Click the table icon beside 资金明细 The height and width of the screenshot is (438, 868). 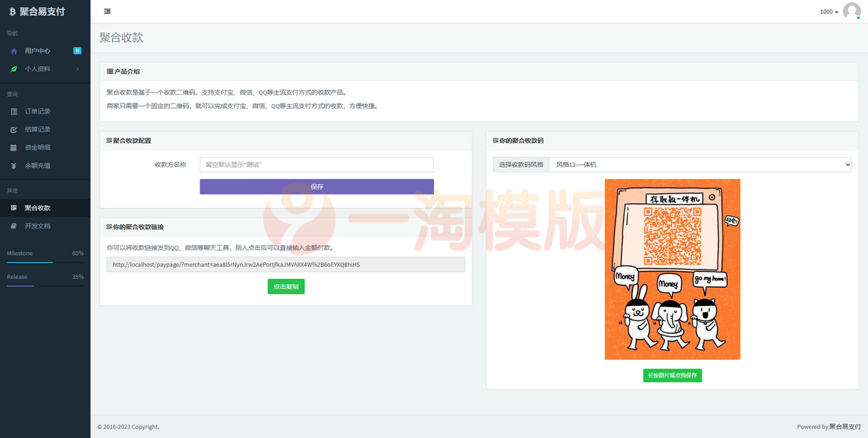[14, 148]
